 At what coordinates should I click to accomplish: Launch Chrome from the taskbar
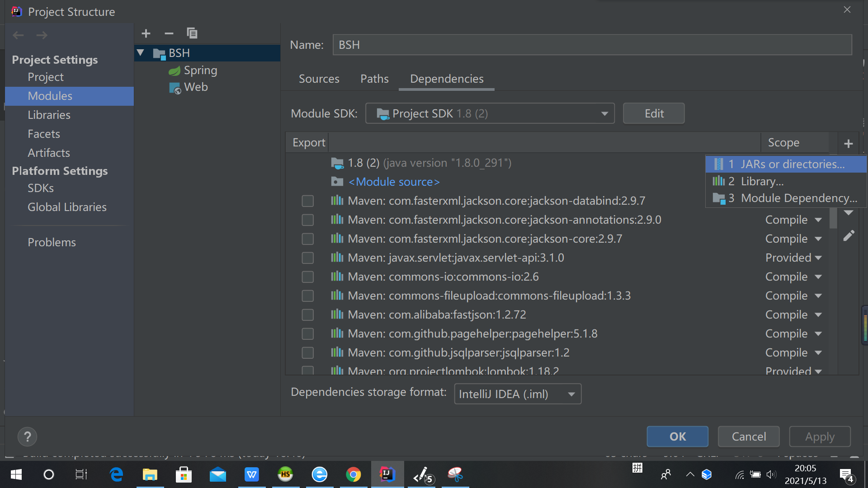pyautogui.click(x=354, y=474)
